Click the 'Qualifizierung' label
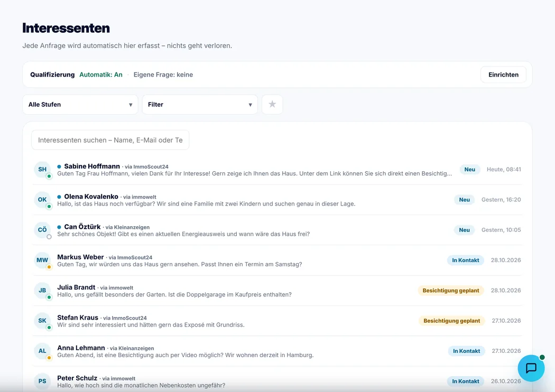 [x=52, y=74]
